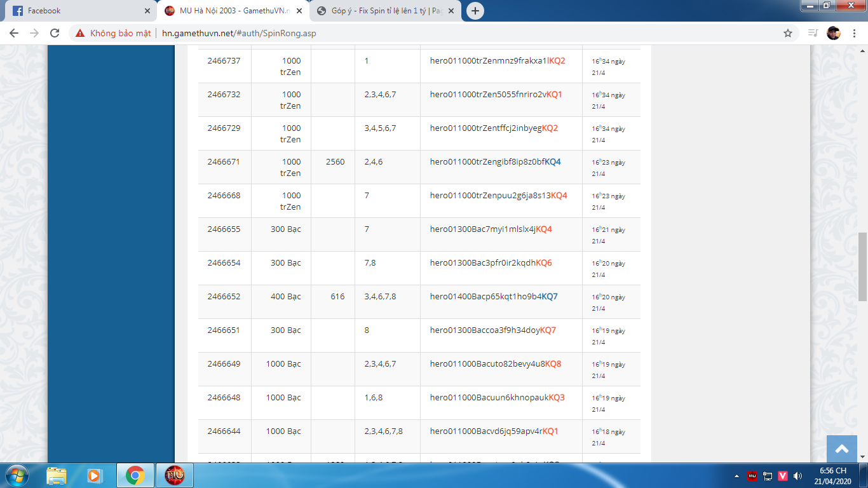The width and height of the screenshot is (868, 488).
Task: Launch the MU game icon in taskbar
Action: [x=175, y=475]
